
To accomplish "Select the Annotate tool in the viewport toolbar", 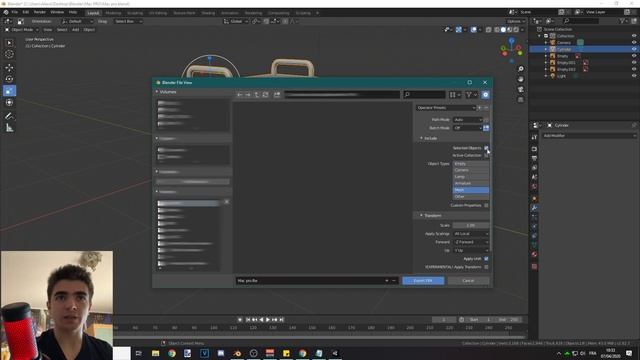I will [x=9, y=116].
